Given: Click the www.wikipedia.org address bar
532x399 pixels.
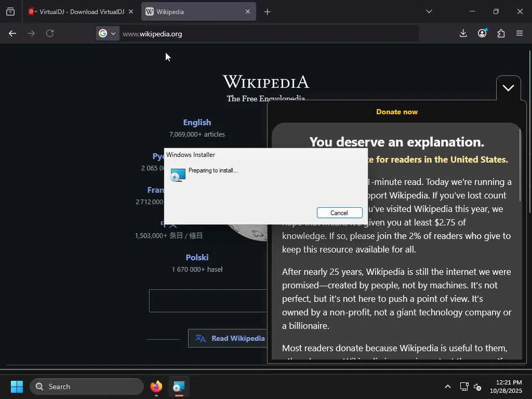Looking at the screenshot, I should point(268,34).
